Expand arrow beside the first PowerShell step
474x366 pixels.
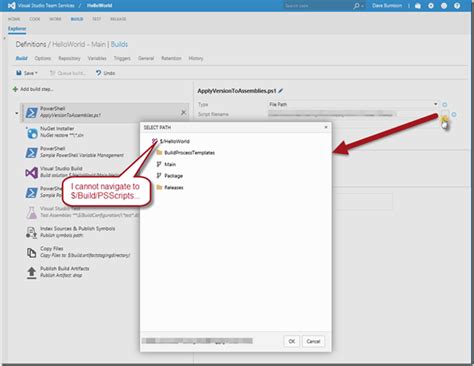tap(17, 113)
